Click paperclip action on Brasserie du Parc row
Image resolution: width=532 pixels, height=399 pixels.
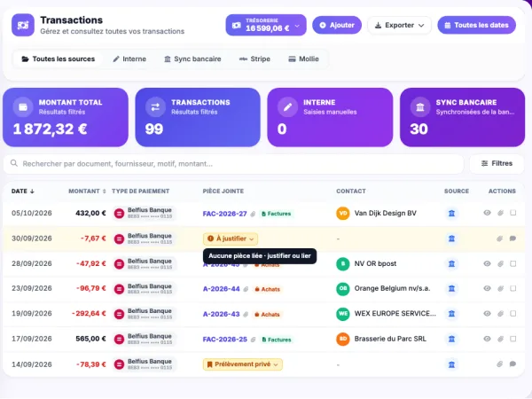click(x=500, y=339)
